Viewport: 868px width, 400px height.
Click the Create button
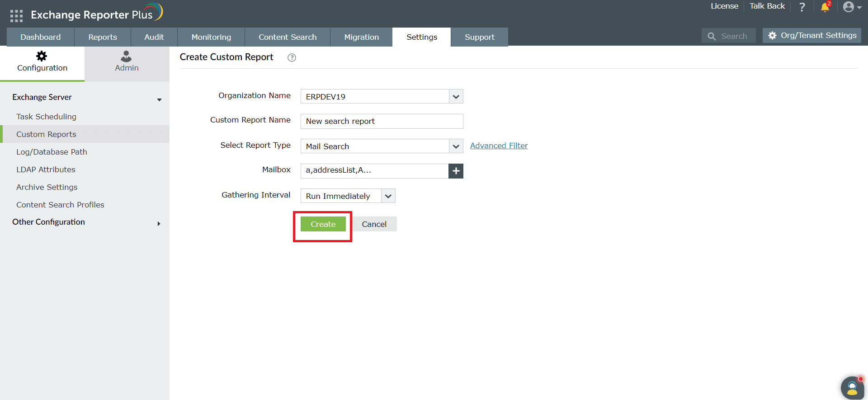click(323, 224)
